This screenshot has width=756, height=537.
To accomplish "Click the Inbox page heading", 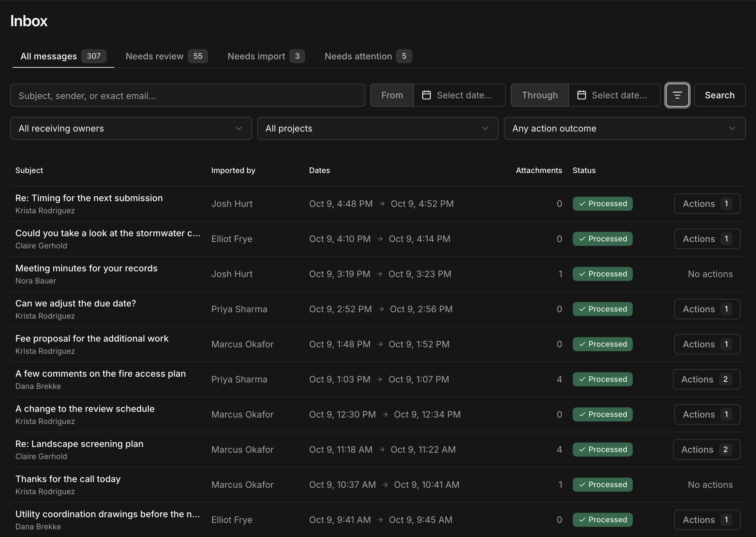I will tap(29, 21).
